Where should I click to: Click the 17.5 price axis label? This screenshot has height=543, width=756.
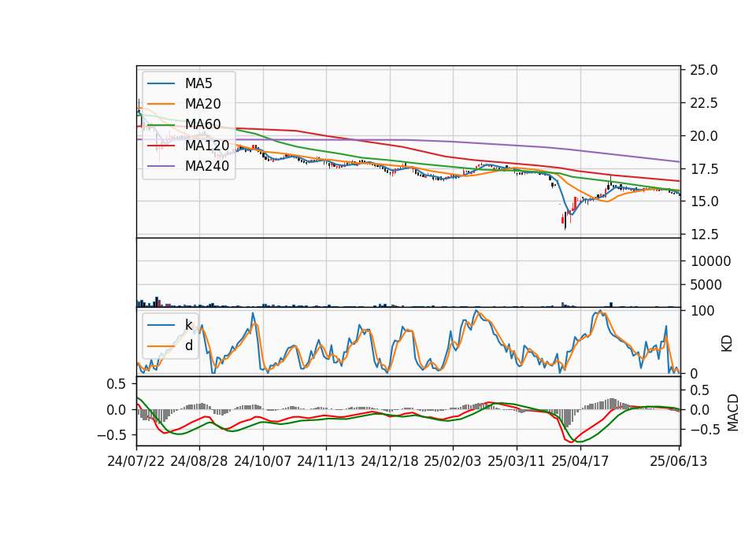tap(704, 168)
